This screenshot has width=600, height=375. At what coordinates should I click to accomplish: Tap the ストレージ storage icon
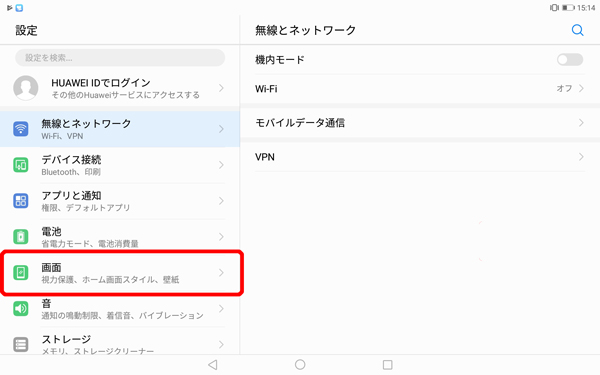(x=21, y=344)
